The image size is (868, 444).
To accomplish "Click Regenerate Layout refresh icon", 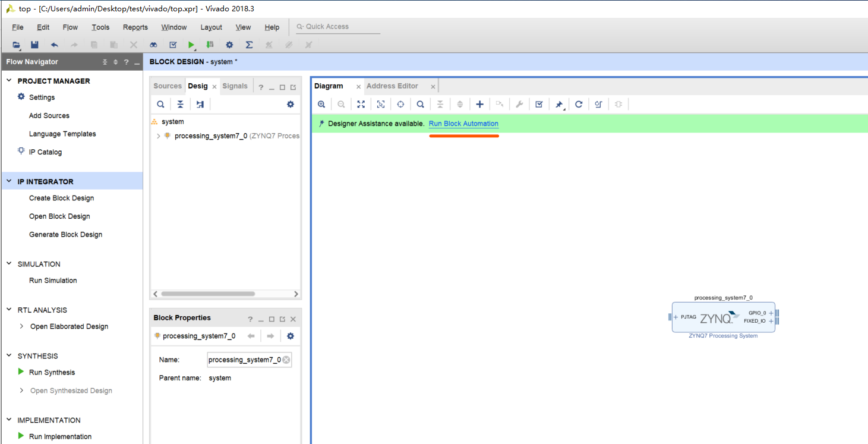I will 579,104.
